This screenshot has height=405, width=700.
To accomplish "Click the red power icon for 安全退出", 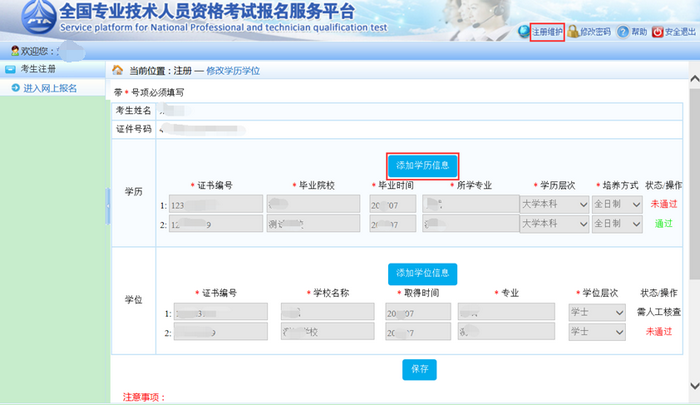I will coord(657,32).
